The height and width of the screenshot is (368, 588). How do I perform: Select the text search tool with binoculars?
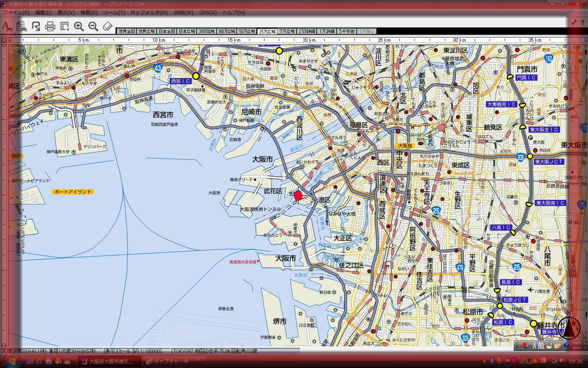pyautogui.click(x=7, y=27)
